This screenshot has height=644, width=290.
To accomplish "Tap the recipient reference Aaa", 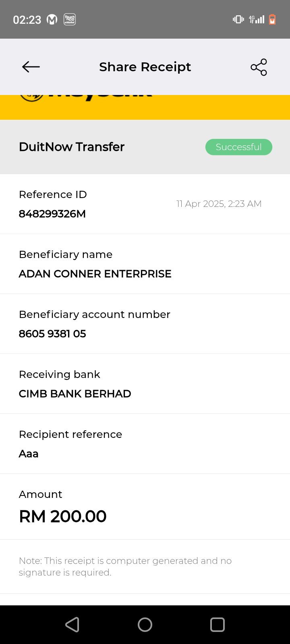I will pos(29,454).
